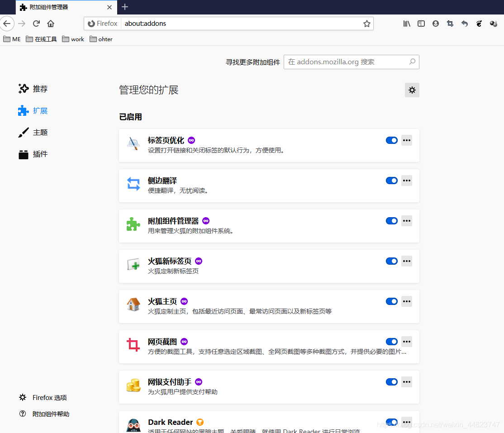Click the 火狐新标签页 extension icon

[x=133, y=265]
